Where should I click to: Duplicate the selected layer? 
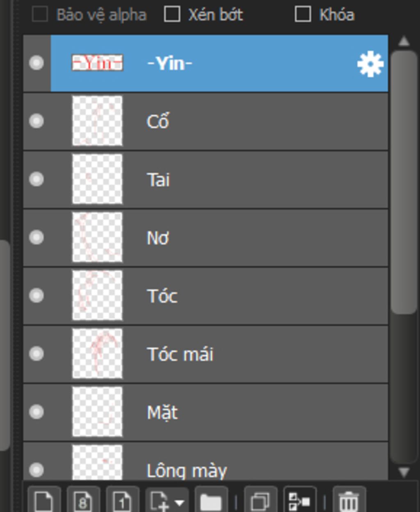click(260, 500)
